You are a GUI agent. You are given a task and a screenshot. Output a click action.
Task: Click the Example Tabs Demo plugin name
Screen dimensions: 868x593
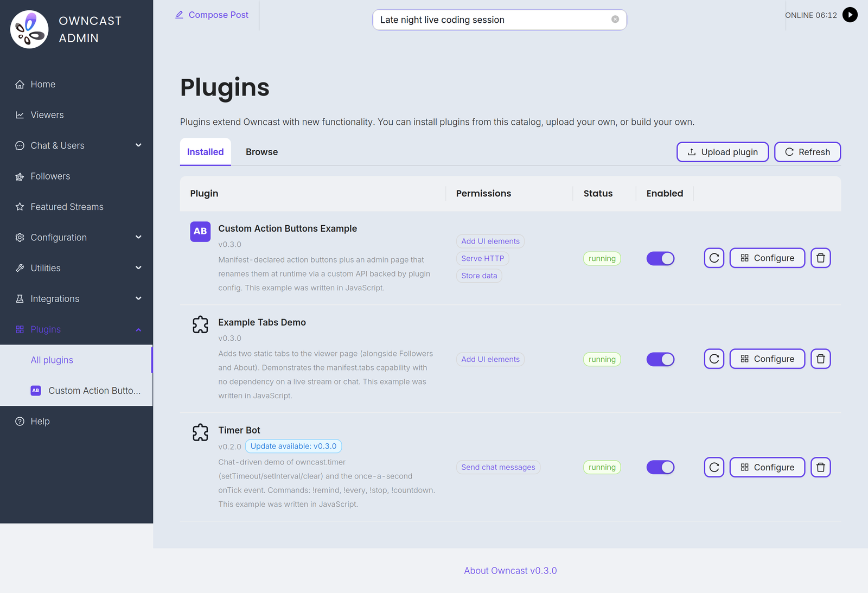pos(262,322)
